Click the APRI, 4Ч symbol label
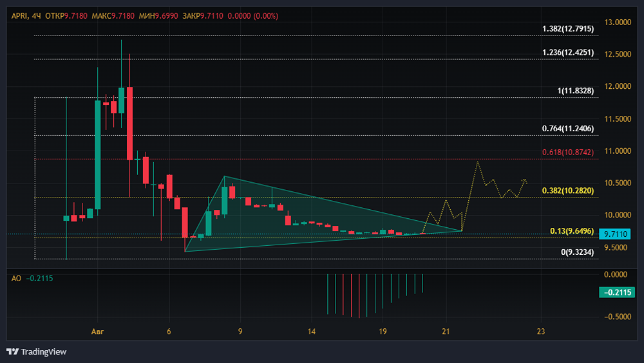This screenshot has height=363, width=644. [x=26, y=16]
